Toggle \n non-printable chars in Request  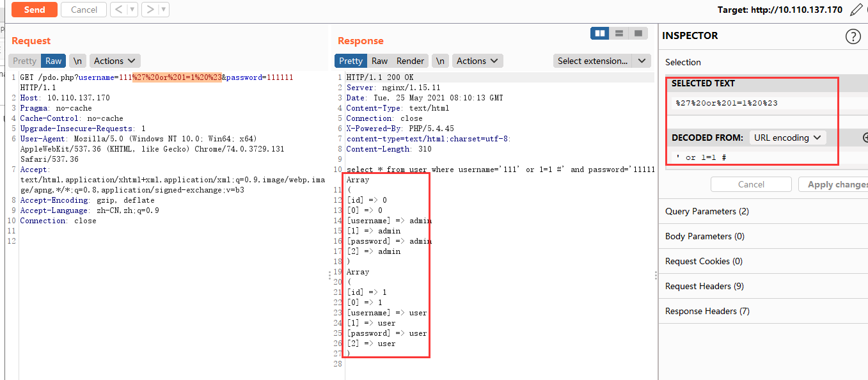point(77,61)
